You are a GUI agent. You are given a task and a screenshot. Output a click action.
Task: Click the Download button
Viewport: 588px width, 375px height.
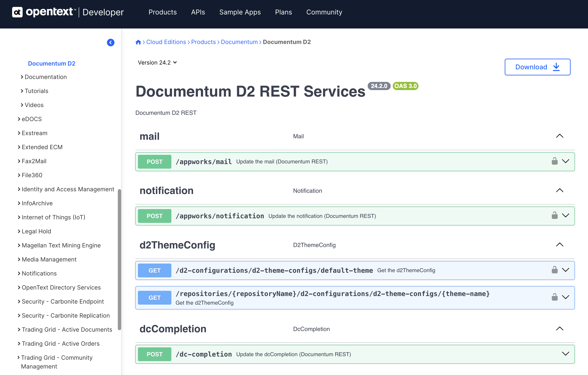click(x=537, y=67)
